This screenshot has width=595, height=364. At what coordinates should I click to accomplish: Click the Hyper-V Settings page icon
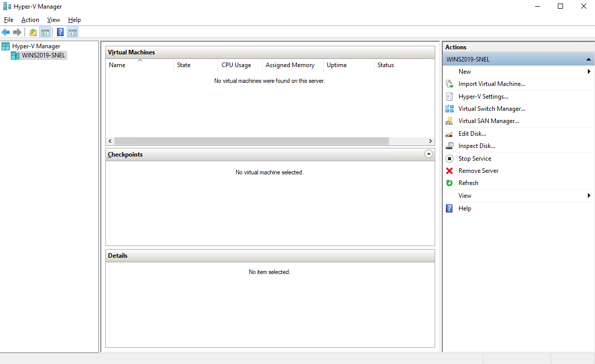449,96
